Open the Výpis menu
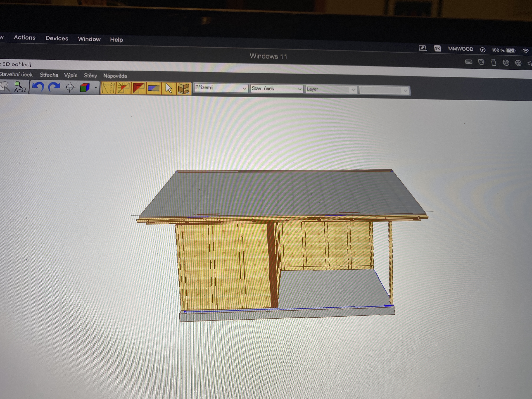Image resolution: width=532 pixels, height=399 pixels. pyautogui.click(x=71, y=75)
